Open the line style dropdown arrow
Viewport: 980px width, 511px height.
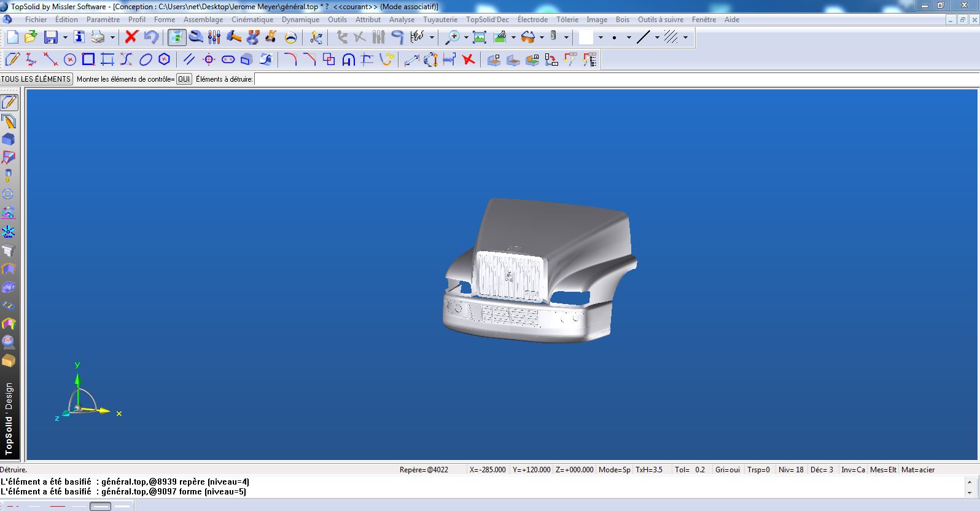point(657,37)
